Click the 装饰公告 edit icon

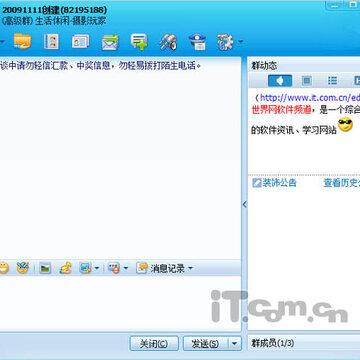256,183
